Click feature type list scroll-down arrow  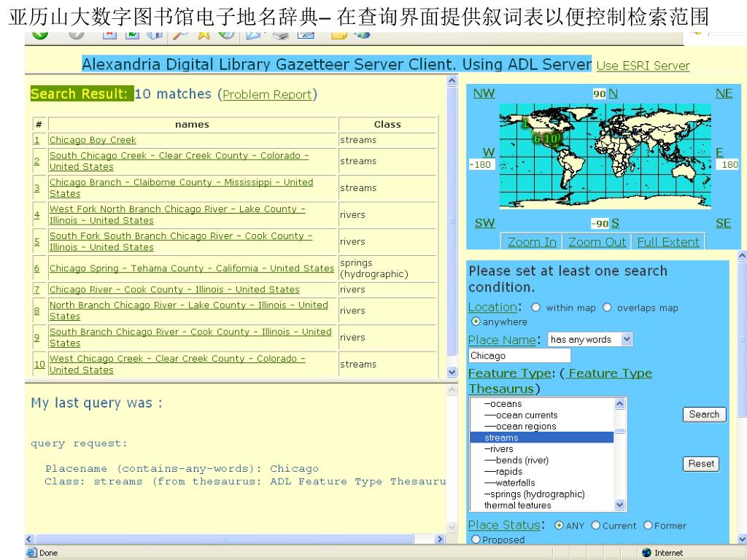[619, 505]
